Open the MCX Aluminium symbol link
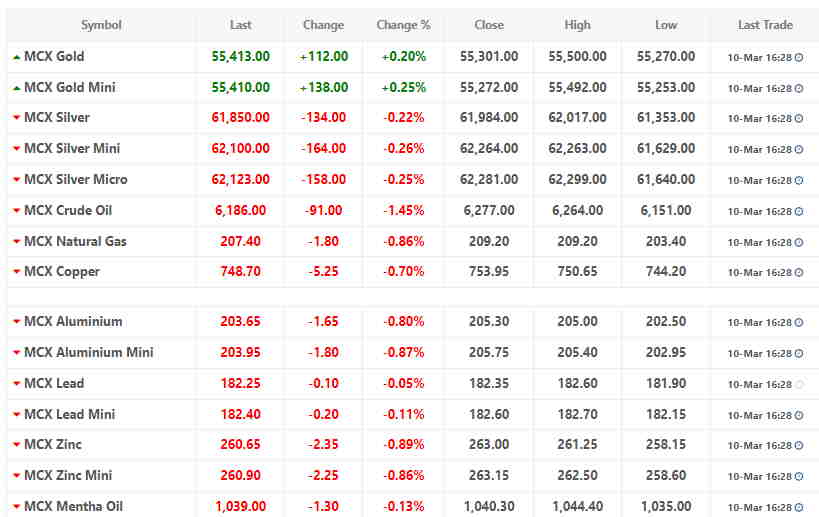 point(73,321)
